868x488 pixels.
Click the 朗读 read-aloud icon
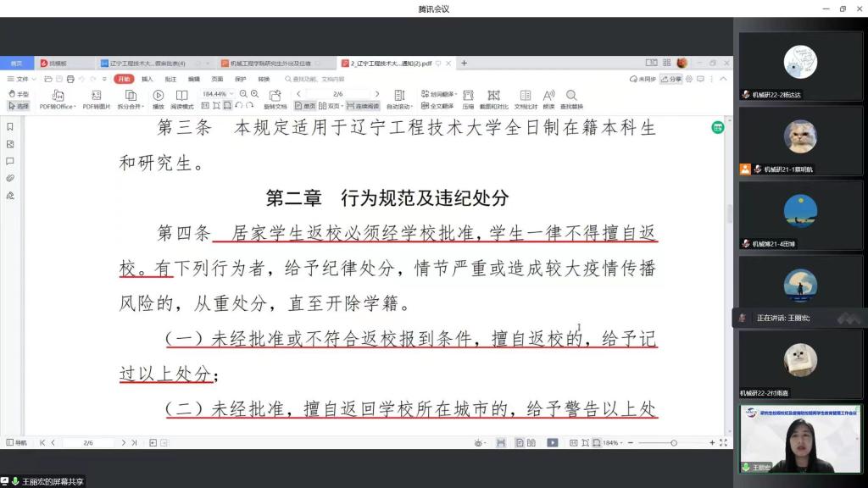tap(548, 99)
